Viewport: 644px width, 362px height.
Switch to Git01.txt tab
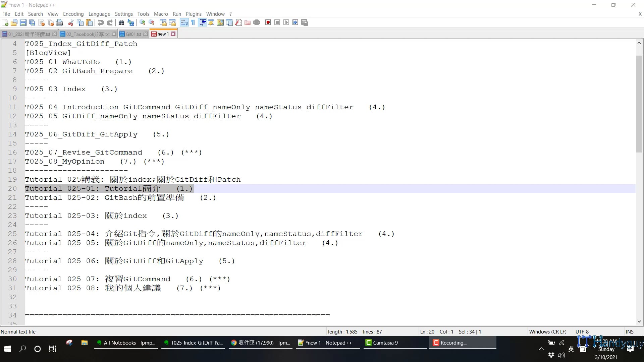(x=133, y=34)
